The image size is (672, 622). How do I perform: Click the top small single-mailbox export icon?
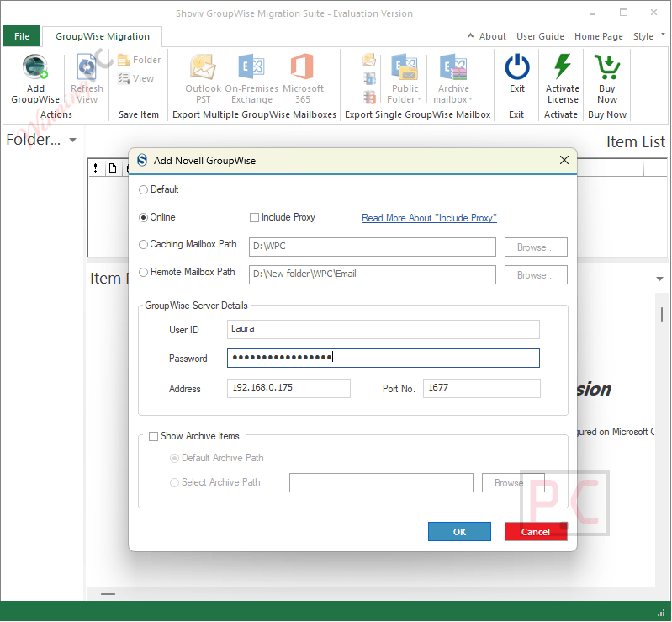click(x=369, y=60)
